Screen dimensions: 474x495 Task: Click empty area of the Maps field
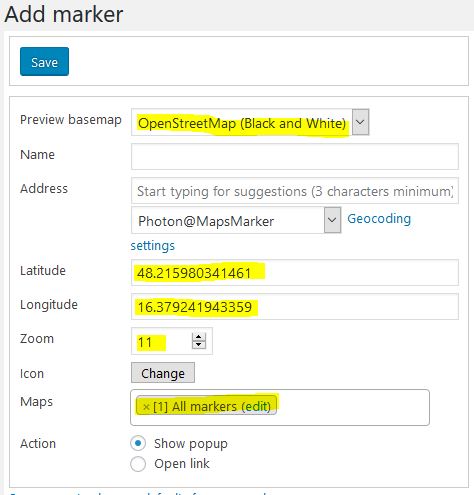click(353, 407)
